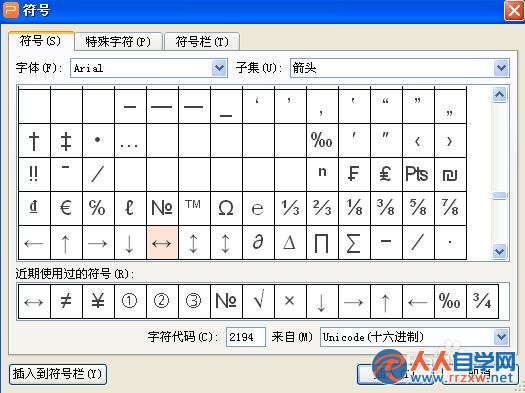Pick the one eighth ⅛ fraction
Viewport: 525px width, 393px height.
tap(354, 208)
